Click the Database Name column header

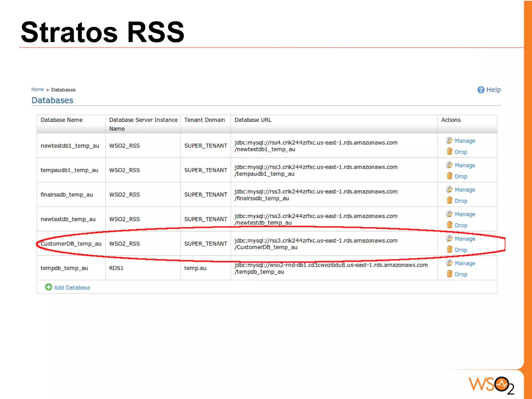click(x=71, y=124)
